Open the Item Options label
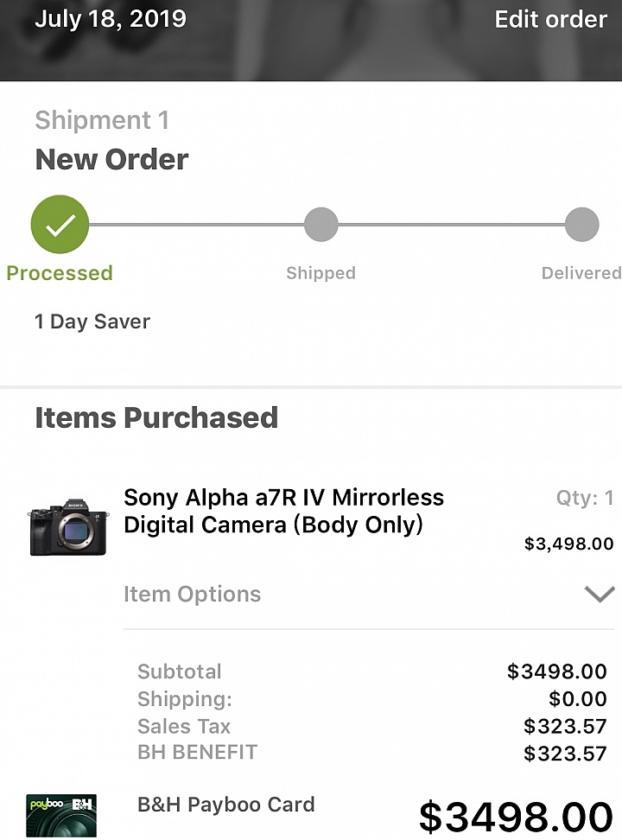622x840 pixels. pyautogui.click(x=192, y=595)
